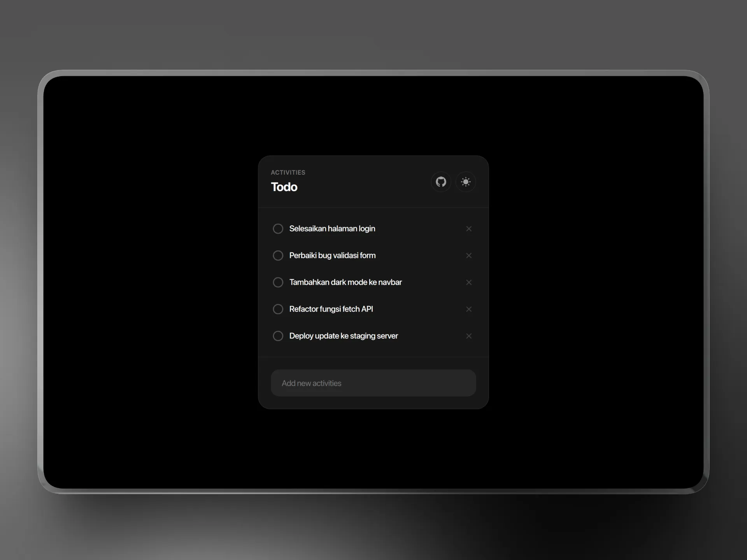Check off 'Selesaikan halaman login' circle

click(x=278, y=229)
